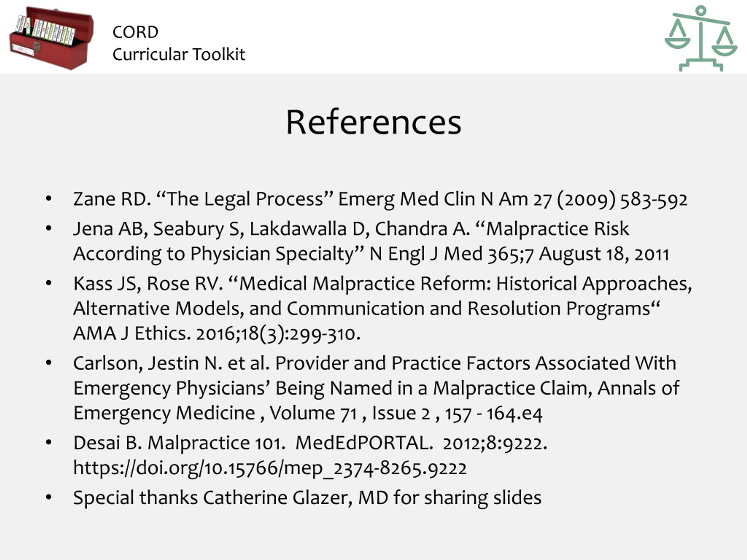Select the Curricular Toolkit subtitle

click(x=179, y=54)
